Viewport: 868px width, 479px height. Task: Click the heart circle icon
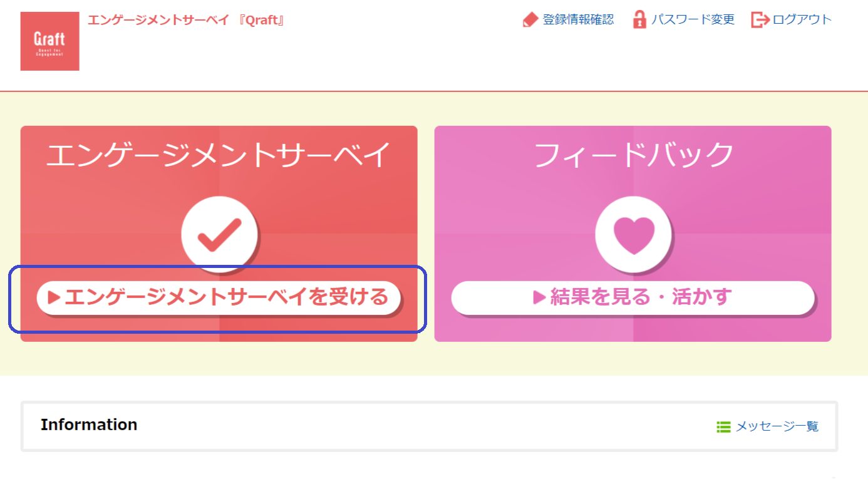click(633, 235)
